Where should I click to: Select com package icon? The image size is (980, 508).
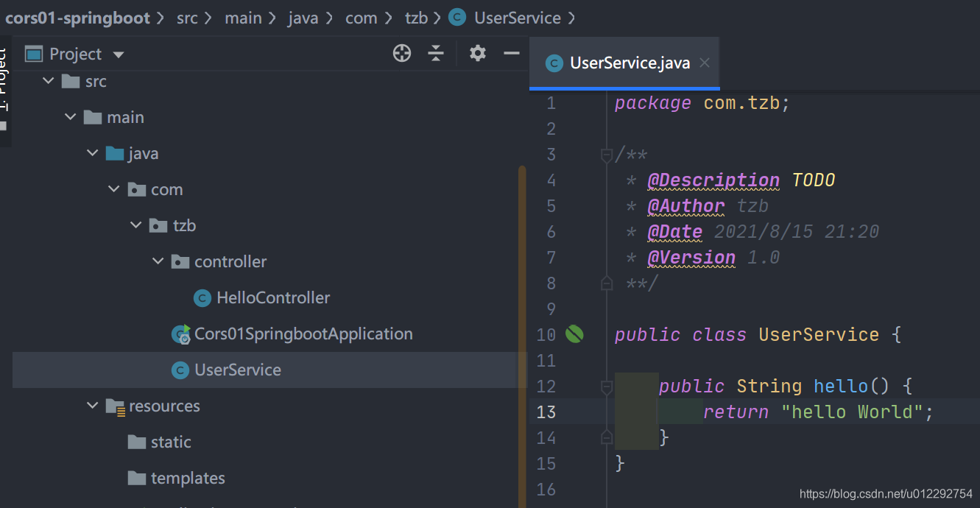pyautogui.click(x=137, y=189)
